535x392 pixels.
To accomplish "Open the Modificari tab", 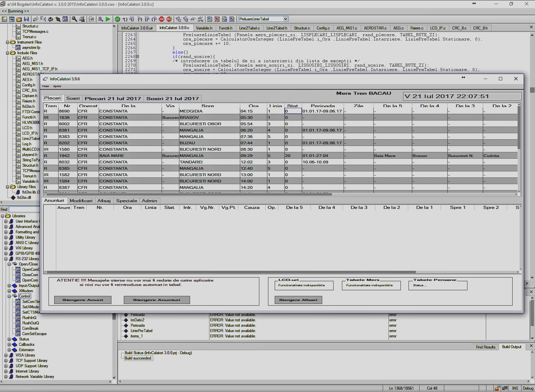I will [x=81, y=201].
